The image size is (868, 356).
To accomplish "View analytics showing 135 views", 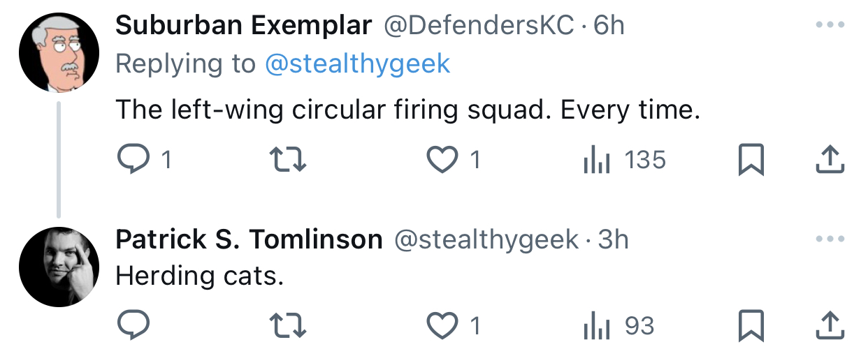I will 624,161.
